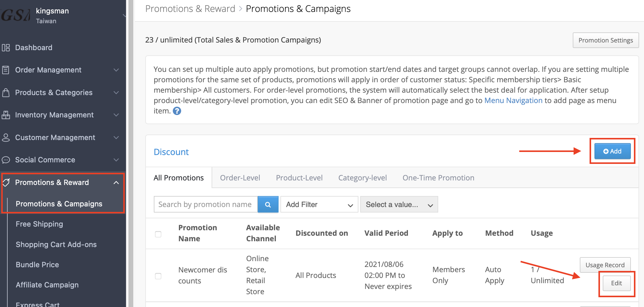
Task: Click the Customer Management person icon
Action: (x=6, y=137)
